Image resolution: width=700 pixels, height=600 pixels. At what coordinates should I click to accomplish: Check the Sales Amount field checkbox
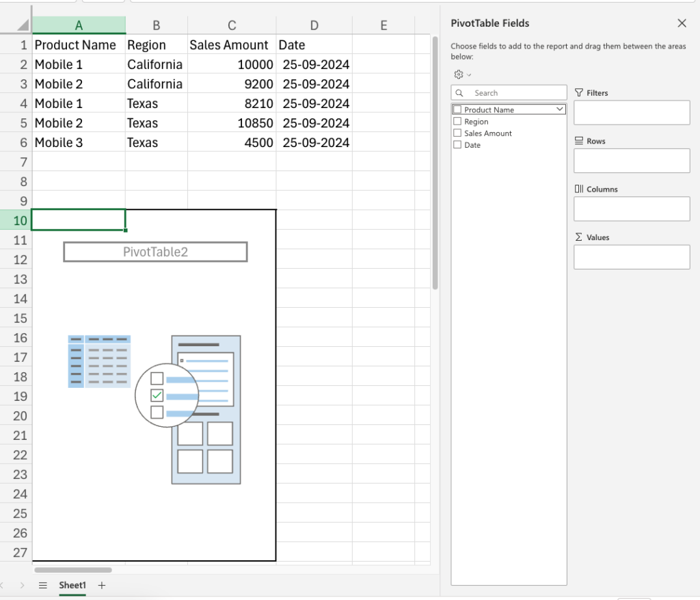[457, 133]
